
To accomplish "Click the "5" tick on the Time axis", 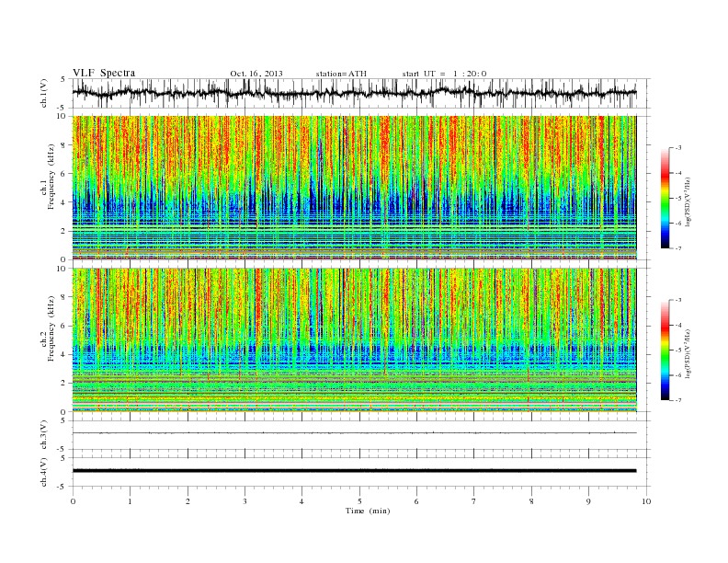I will pyautogui.click(x=359, y=501).
